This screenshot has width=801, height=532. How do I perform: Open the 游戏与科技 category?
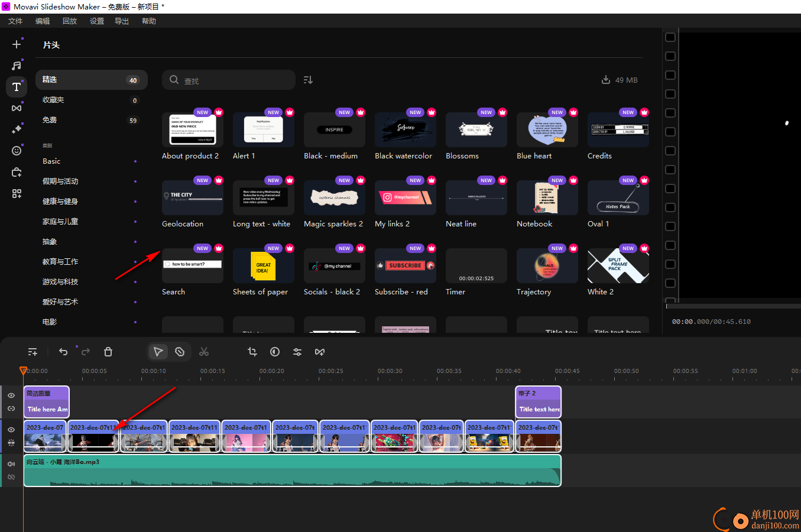[92, 282]
